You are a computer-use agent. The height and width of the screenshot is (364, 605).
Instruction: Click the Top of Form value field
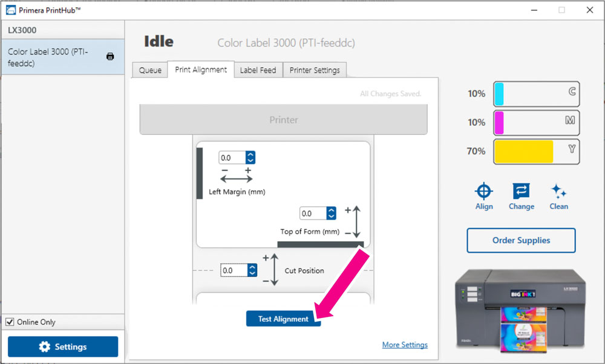pyautogui.click(x=313, y=213)
